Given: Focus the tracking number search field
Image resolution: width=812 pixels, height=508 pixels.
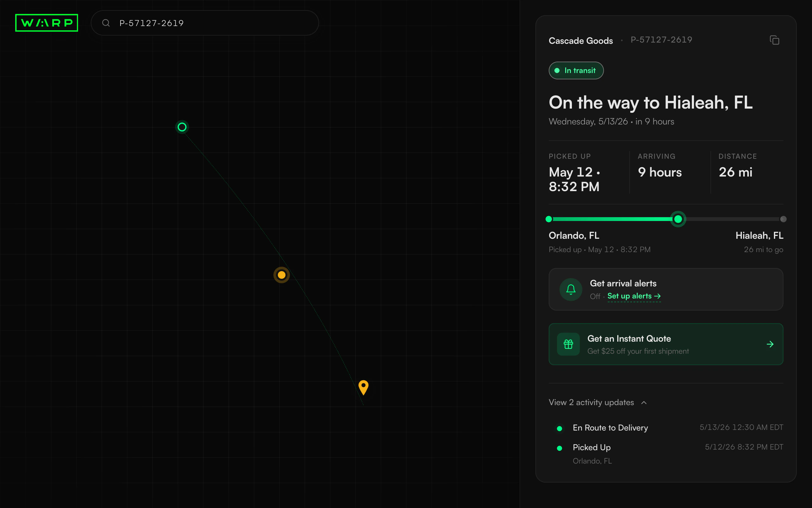Looking at the screenshot, I should pos(205,23).
